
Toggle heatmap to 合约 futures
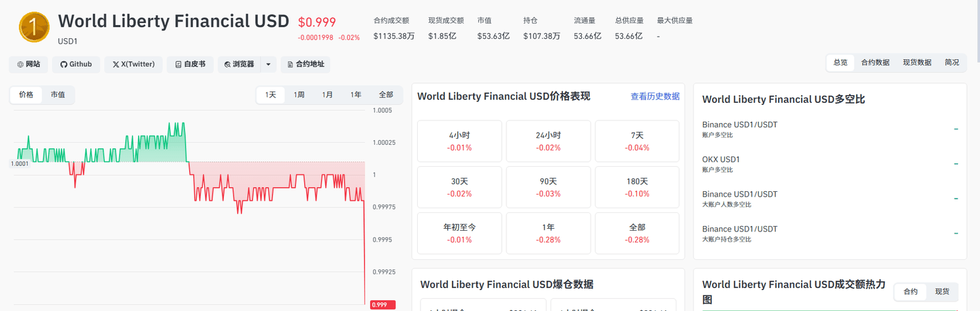tap(911, 292)
